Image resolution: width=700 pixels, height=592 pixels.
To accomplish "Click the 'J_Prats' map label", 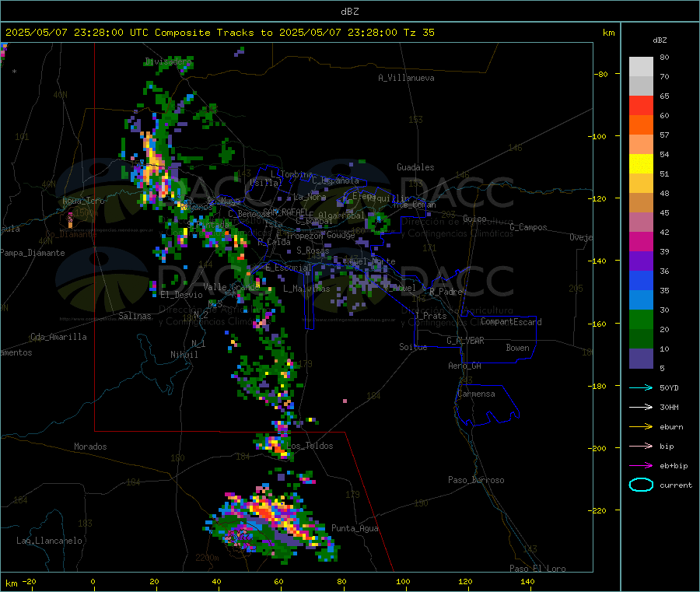I will pyautogui.click(x=430, y=316).
